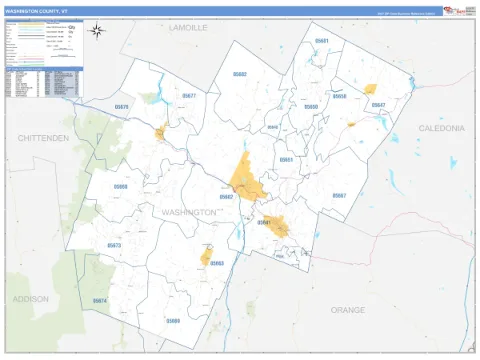The height and width of the screenshot is (360, 480).
Task: Select ZIP code label 05650
Action: point(311,107)
